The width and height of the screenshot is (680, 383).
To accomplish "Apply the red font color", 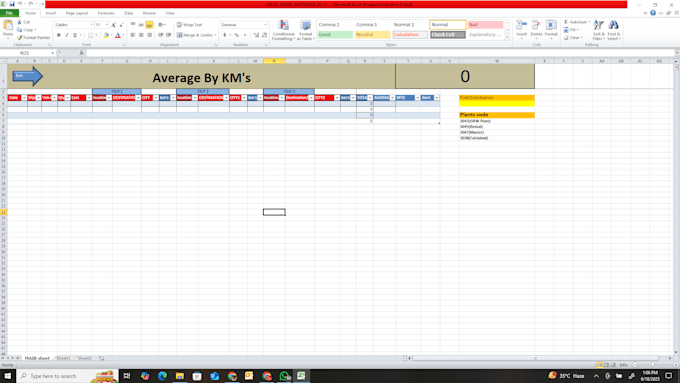I will (x=118, y=35).
